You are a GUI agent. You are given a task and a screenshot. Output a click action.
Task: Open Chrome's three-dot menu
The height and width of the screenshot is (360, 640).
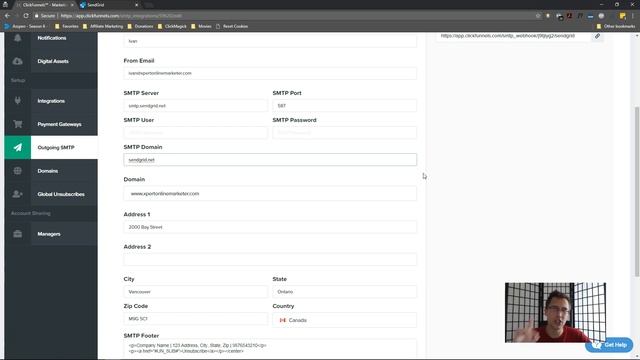(x=633, y=16)
